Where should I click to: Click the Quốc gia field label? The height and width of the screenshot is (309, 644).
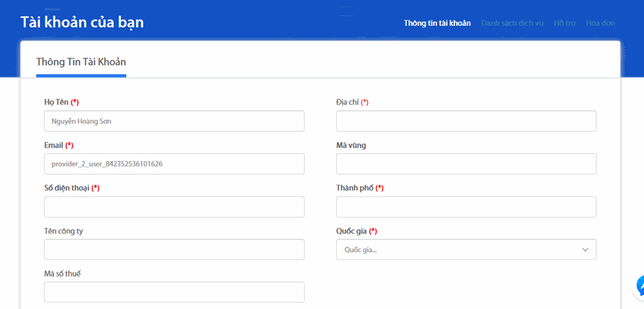pyautogui.click(x=352, y=231)
